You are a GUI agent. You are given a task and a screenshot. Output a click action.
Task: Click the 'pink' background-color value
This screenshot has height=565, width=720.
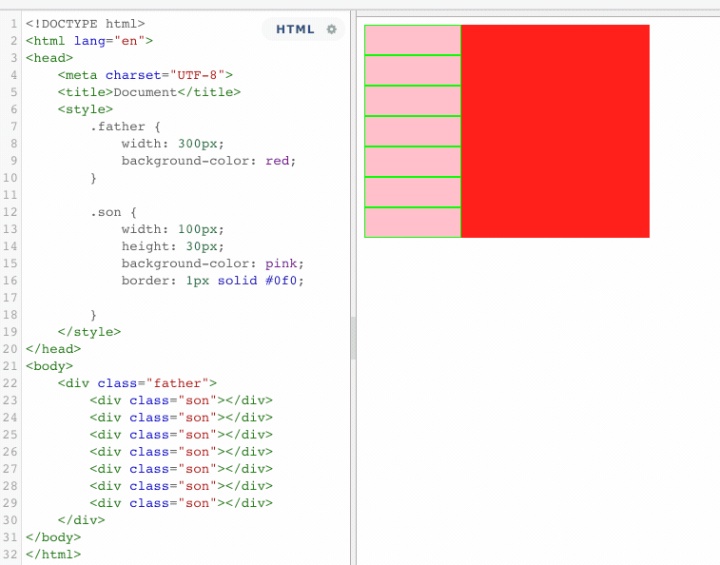(281, 263)
